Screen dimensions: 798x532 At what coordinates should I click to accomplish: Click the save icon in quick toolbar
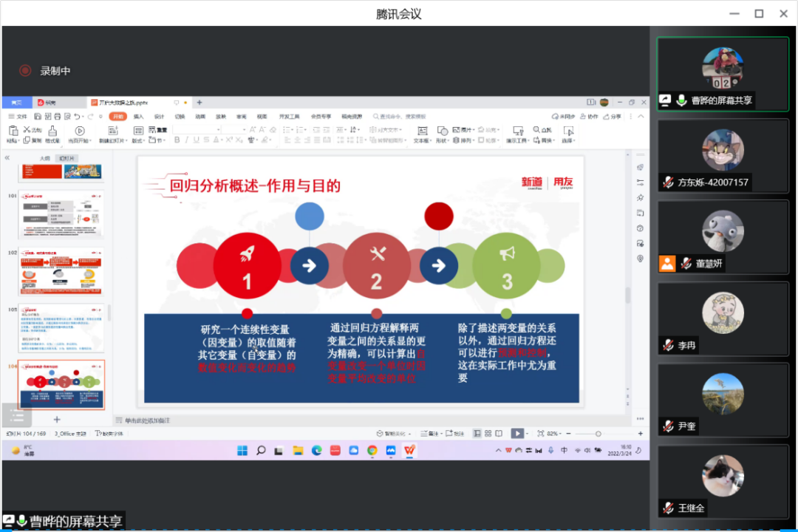coord(35,117)
